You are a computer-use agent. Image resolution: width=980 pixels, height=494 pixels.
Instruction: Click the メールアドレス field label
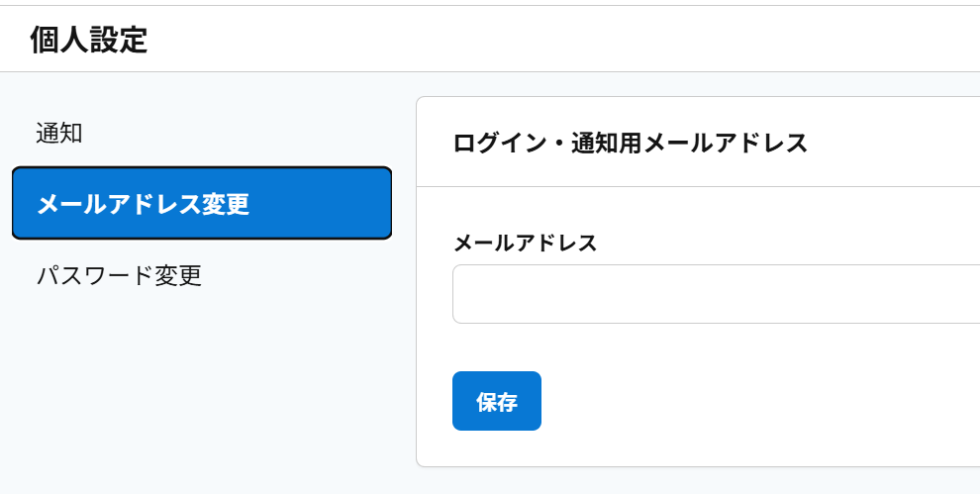click(x=525, y=243)
